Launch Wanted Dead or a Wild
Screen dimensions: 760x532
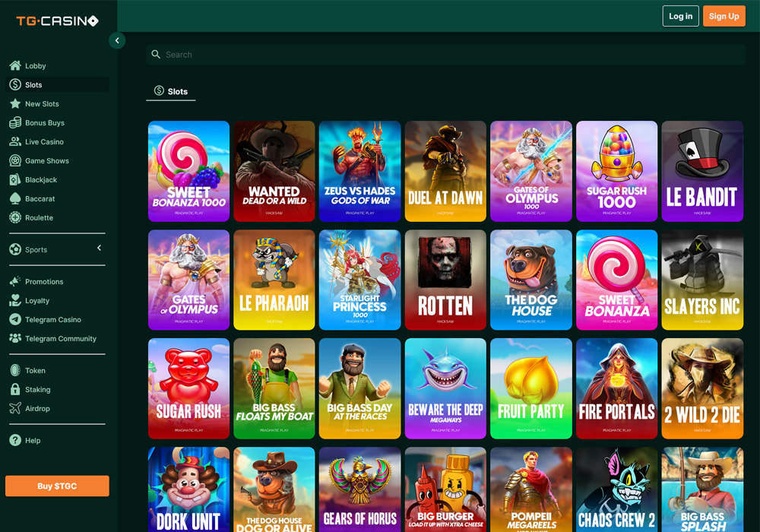274,171
